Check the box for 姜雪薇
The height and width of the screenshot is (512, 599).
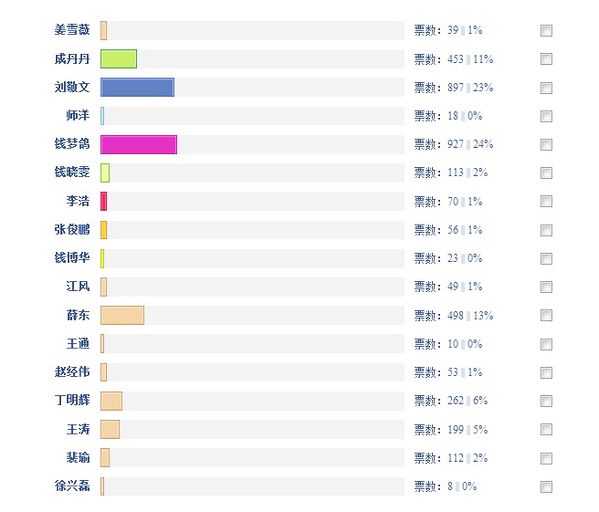coord(546,31)
